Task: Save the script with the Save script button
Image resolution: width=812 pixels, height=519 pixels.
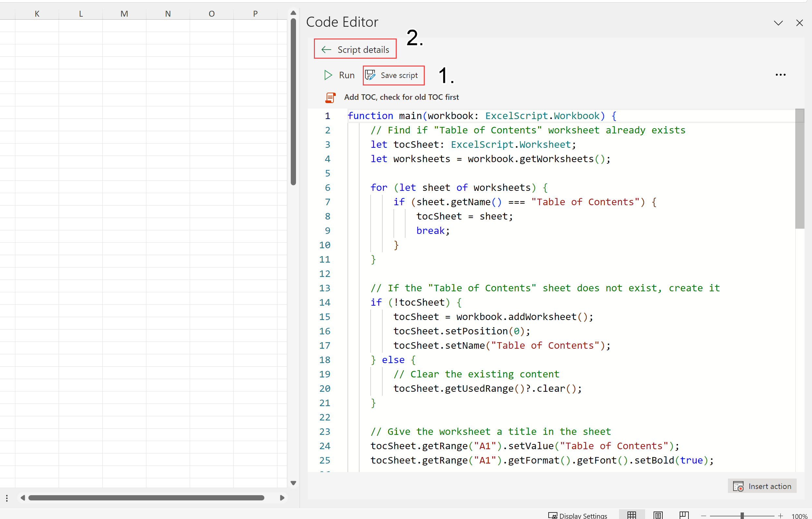Action: coord(393,75)
